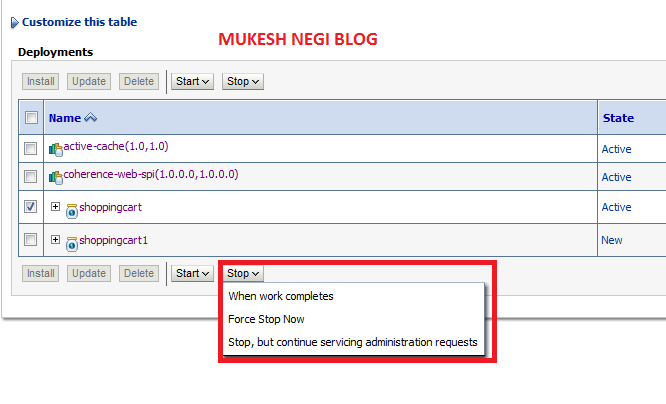The image size is (666, 404).
Task: Open the coherence-web-spi(1.0.0.0,1.0.0.0) deployment link
Action: [x=151, y=174]
